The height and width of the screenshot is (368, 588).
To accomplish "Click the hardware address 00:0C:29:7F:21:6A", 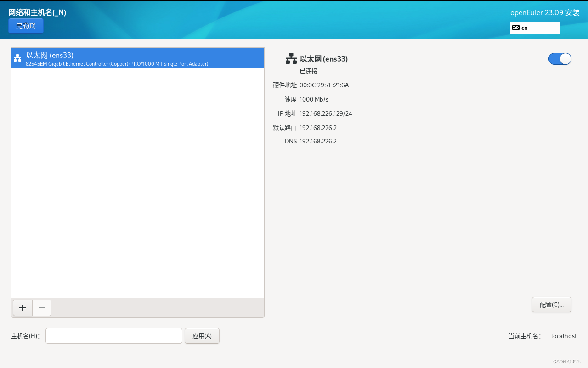I will click(x=324, y=85).
